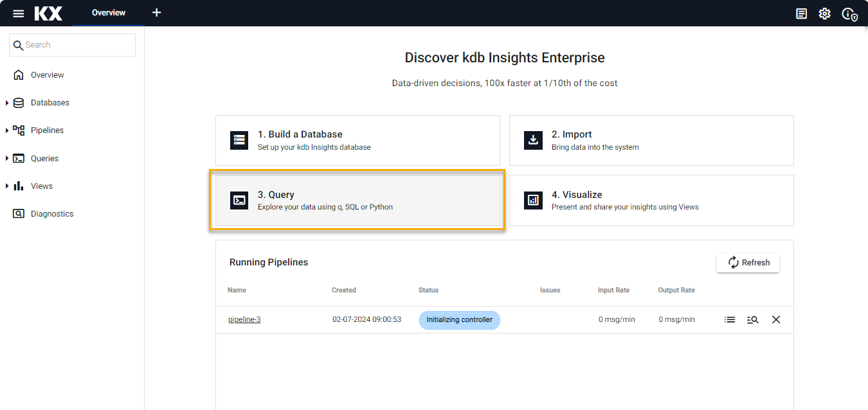Open the Query card
Image resolution: width=868 pixels, height=410 pixels.
pyautogui.click(x=357, y=200)
